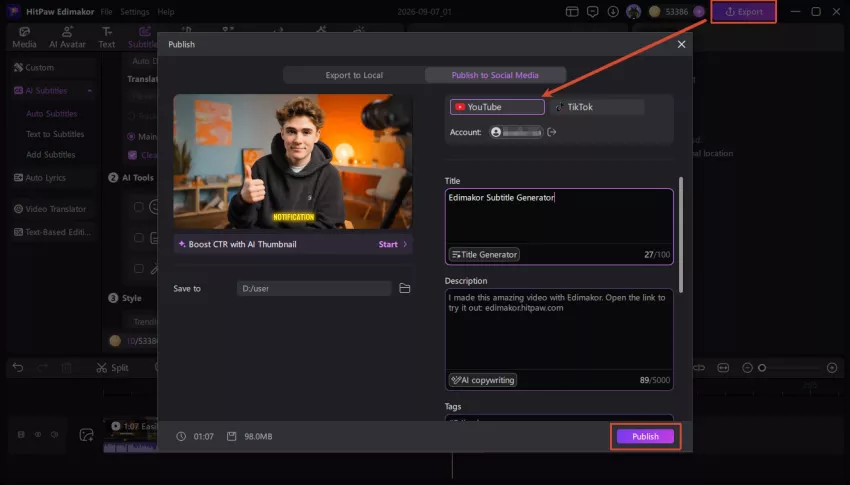Click the Tags input field
The width and height of the screenshot is (850, 485).
pos(559,418)
